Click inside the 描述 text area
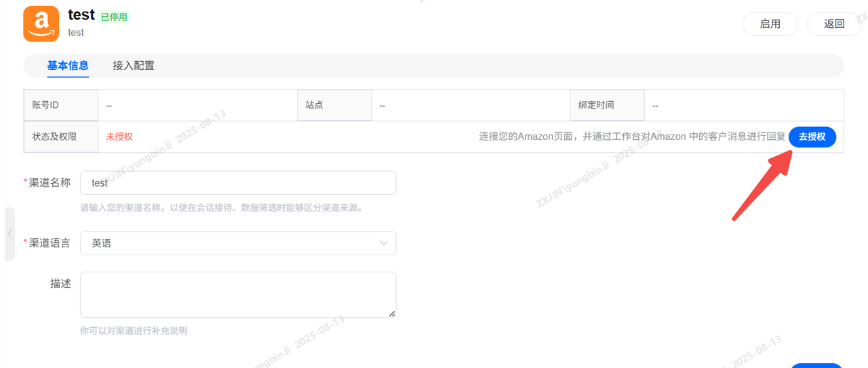The width and height of the screenshot is (868, 368). 237,294
